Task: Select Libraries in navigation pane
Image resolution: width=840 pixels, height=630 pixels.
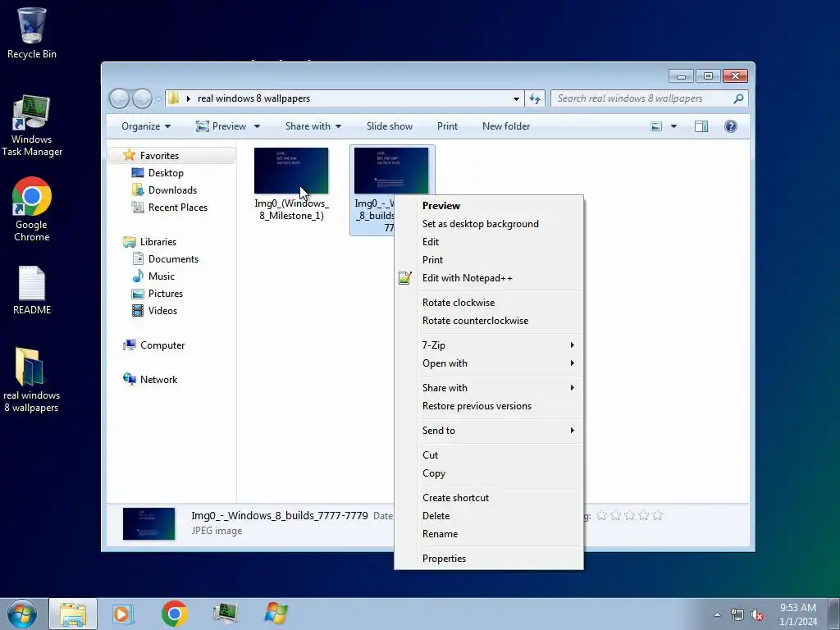Action: pos(158,242)
